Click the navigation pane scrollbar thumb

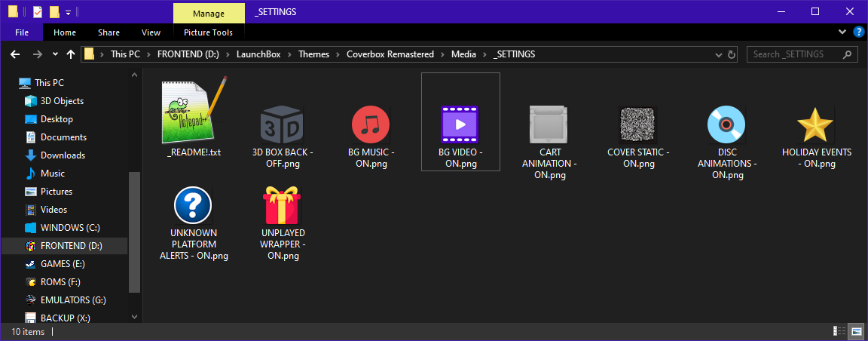point(134,231)
